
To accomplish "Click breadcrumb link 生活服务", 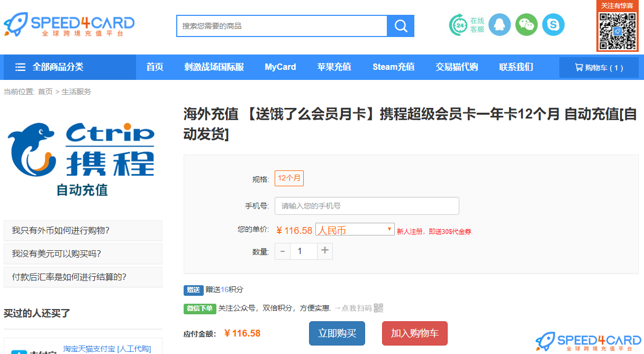I will (76, 92).
